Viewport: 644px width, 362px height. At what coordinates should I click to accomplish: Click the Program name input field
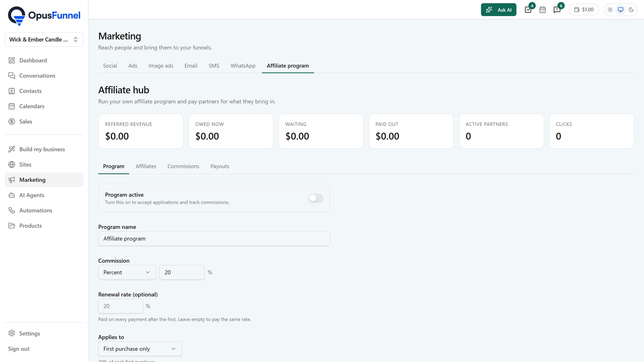(214, 239)
